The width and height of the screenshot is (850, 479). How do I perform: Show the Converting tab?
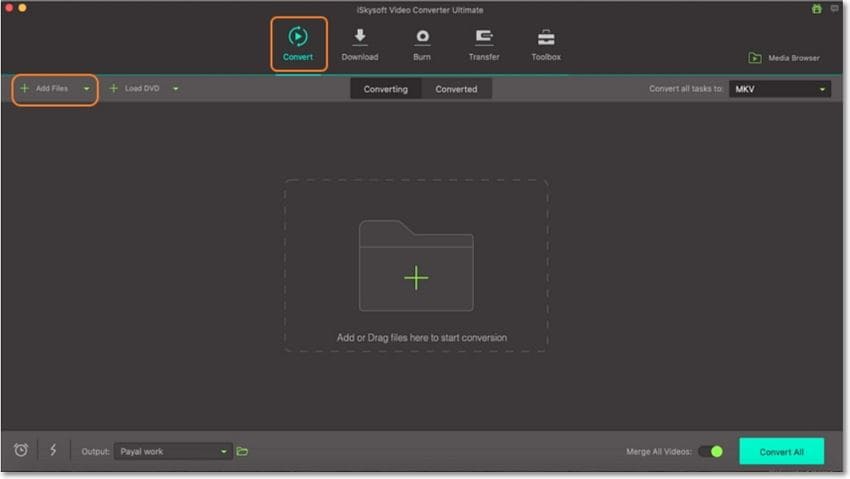coord(385,89)
